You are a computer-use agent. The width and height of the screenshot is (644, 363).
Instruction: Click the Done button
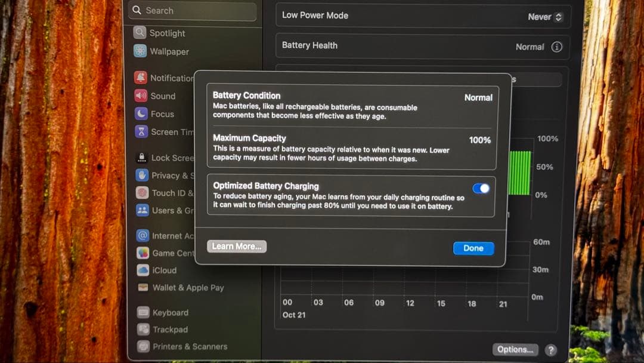tap(473, 248)
